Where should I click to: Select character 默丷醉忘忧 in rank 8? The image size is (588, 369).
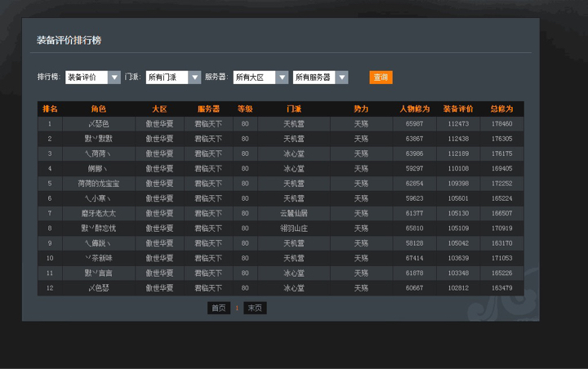click(99, 229)
